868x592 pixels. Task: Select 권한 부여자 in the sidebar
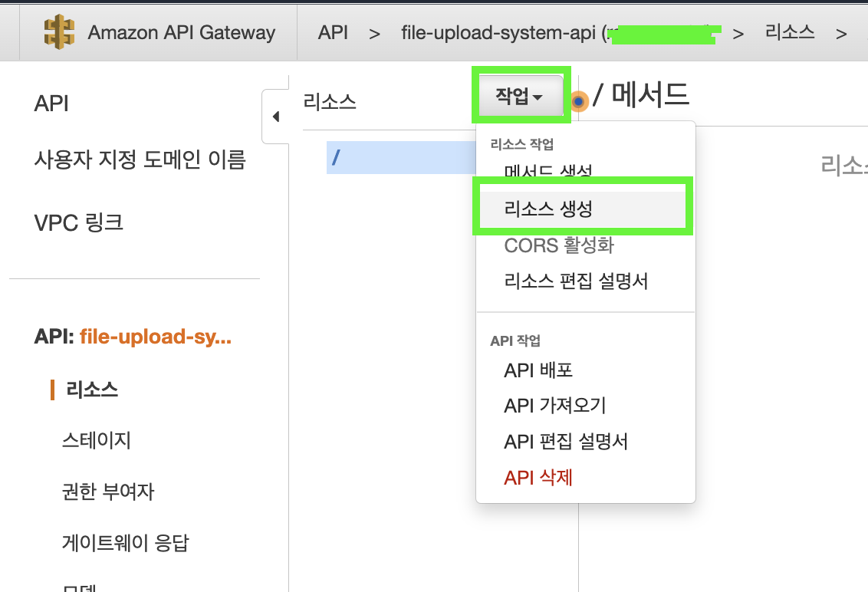pyautogui.click(x=109, y=492)
